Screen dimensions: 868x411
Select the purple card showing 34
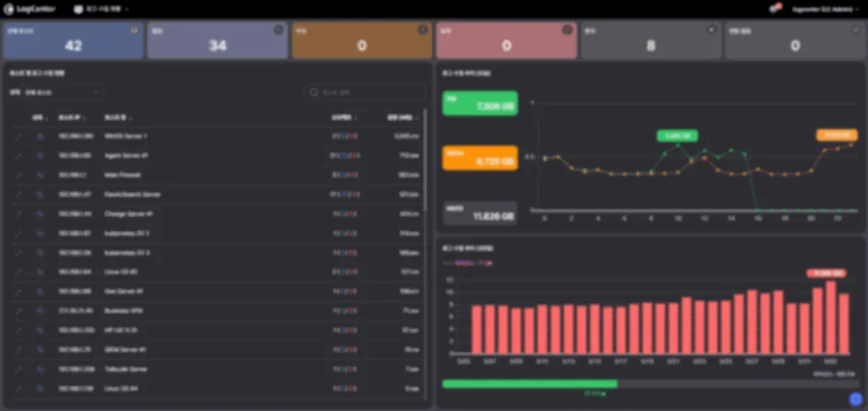218,41
